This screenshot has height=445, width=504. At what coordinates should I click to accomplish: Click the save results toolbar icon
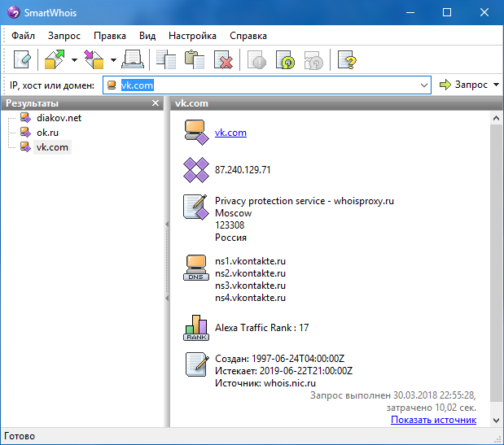[95, 60]
